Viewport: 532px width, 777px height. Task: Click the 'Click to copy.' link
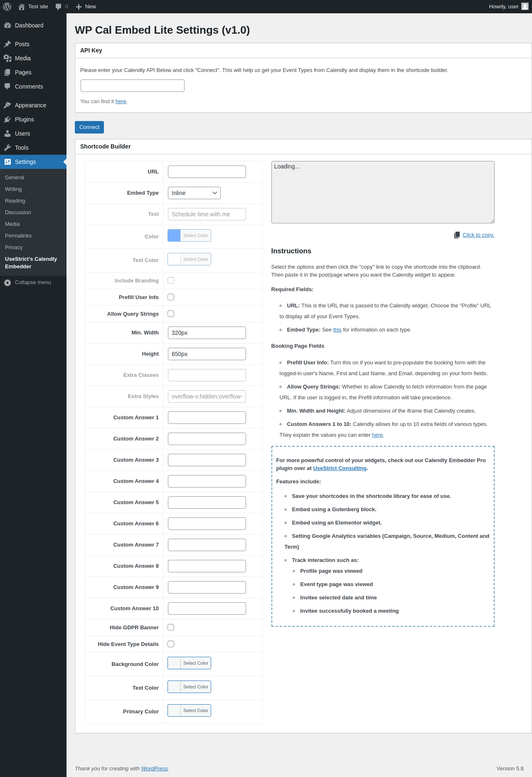click(x=478, y=235)
